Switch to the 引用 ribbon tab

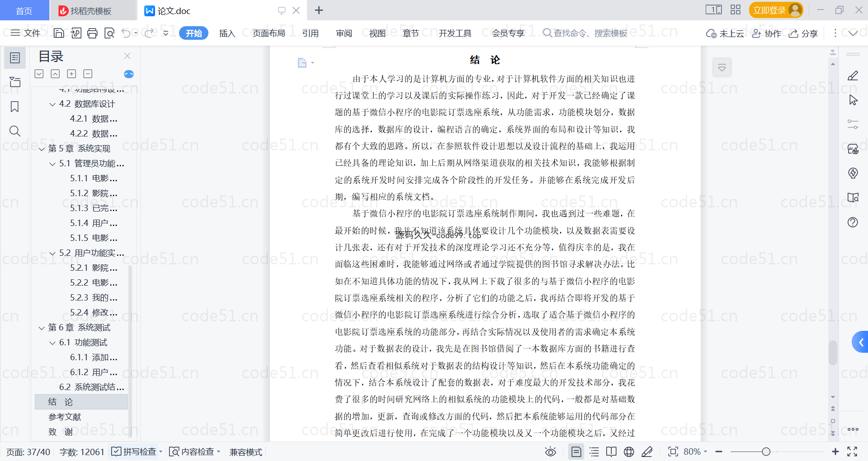pos(311,33)
